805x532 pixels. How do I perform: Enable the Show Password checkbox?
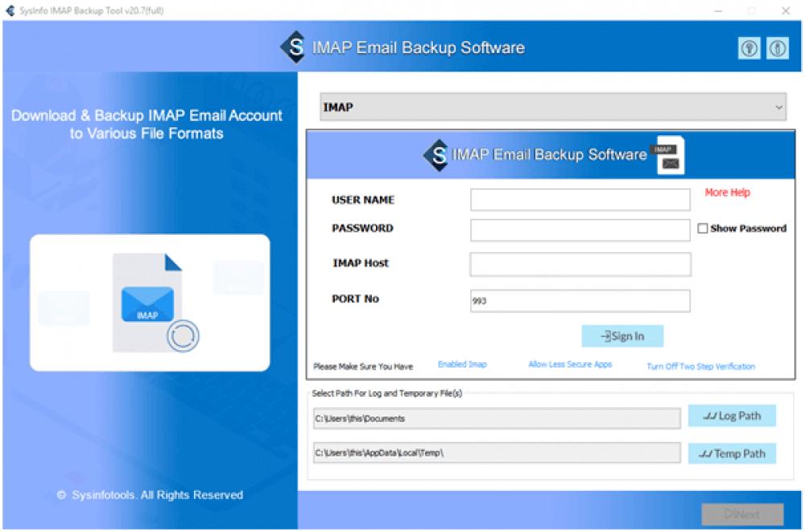[704, 228]
